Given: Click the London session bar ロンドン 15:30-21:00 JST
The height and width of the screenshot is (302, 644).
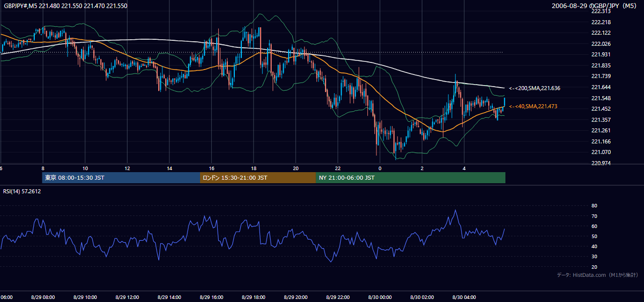Looking at the screenshot, I should pos(258,178).
